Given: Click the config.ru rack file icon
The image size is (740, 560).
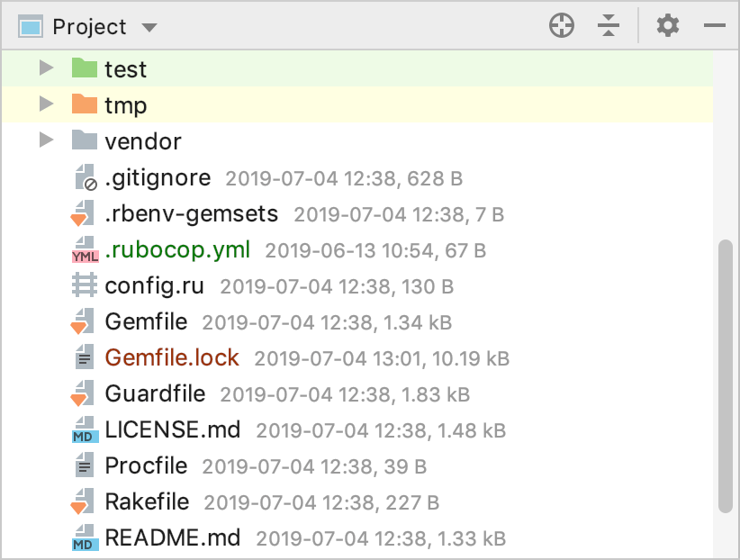Looking at the screenshot, I should (84, 286).
